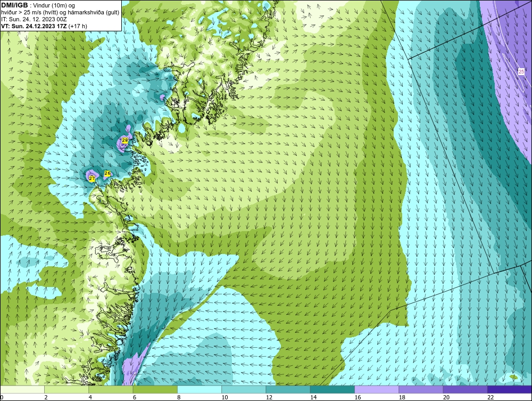
Task: Select the 10–12 m/s turquoise legend swatch
Action: pos(244,389)
